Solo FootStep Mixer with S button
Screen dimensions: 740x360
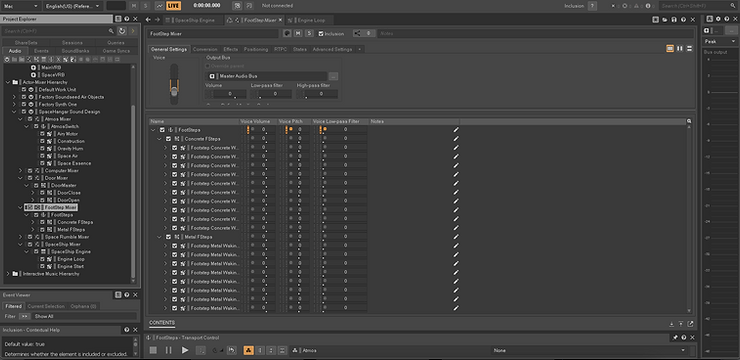[x=309, y=33]
